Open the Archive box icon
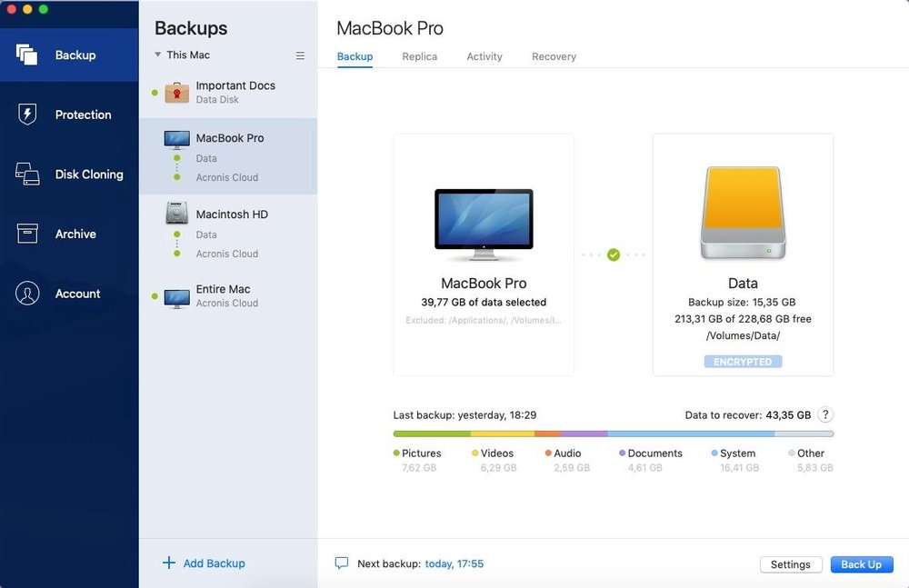This screenshot has width=909, height=588. (x=27, y=234)
